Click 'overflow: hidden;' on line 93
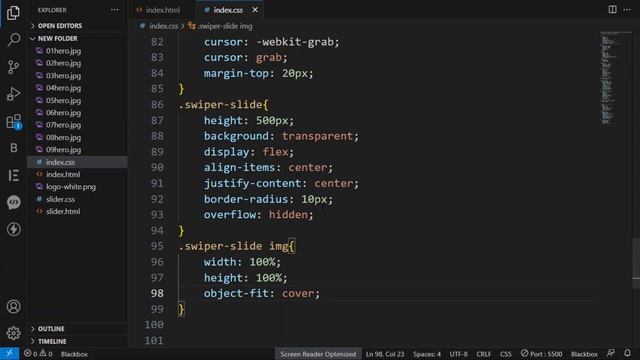 [258, 215]
